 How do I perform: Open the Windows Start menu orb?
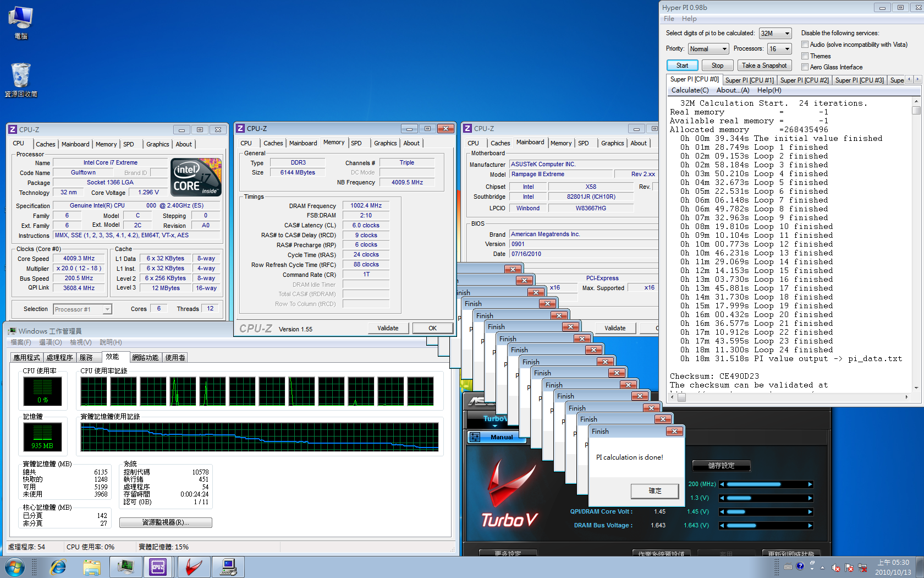(15, 566)
